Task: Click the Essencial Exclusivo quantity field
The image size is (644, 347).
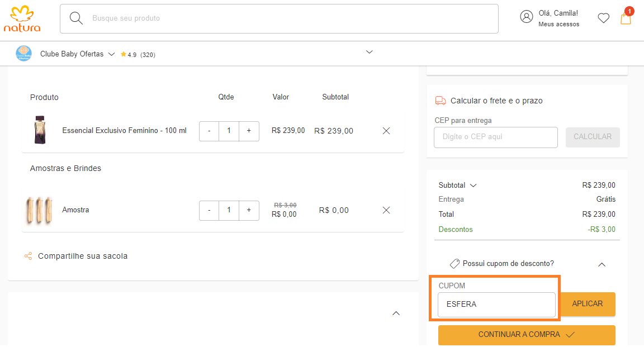Action: (229, 131)
